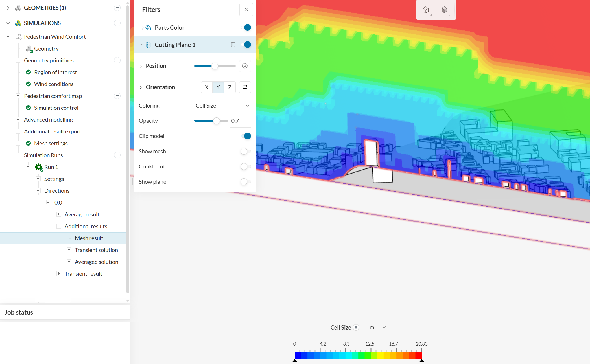Click the flip orientation arrows icon
Screen dimensions: 590x364
[245, 87]
